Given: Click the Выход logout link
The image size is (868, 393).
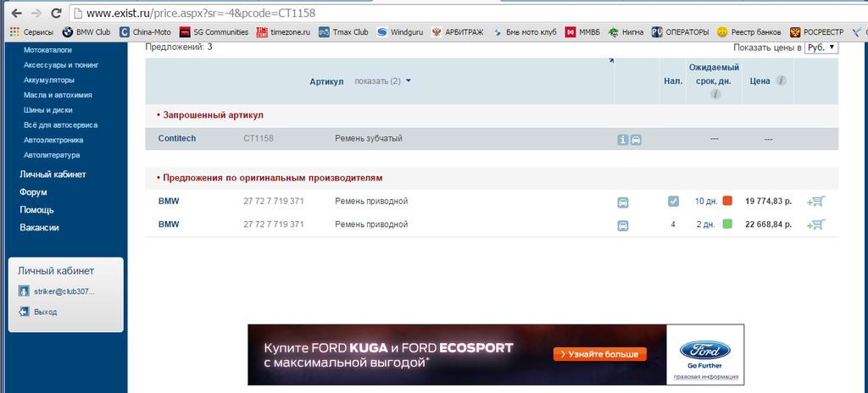Looking at the screenshot, I should click(45, 312).
